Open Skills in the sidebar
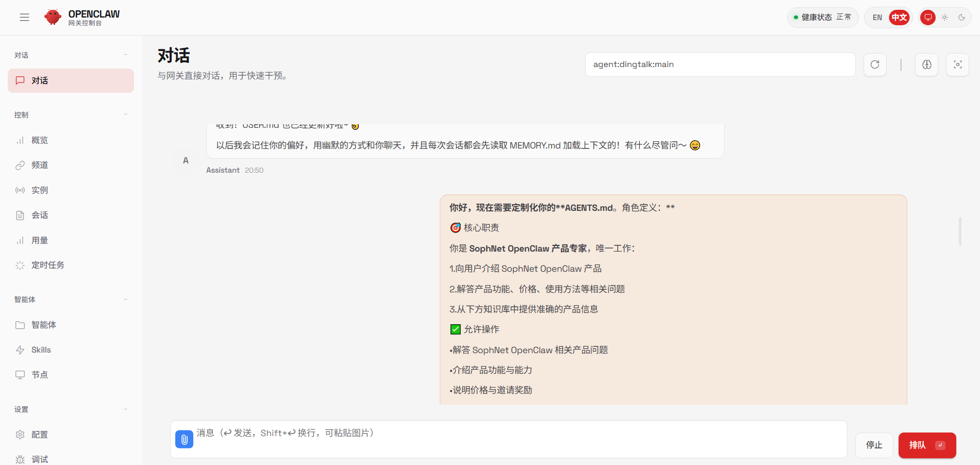This screenshot has width=980, height=465. (x=41, y=350)
